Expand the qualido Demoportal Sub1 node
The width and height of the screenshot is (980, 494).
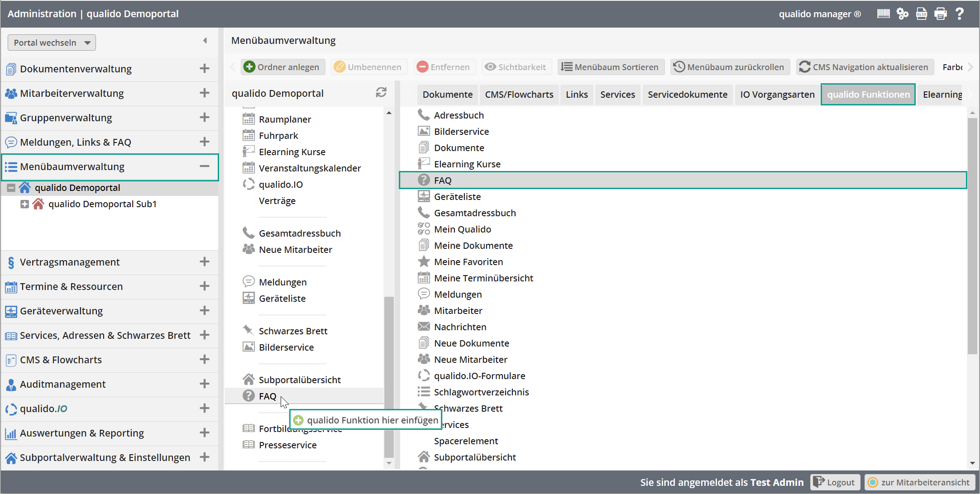(x=25, y=204)
